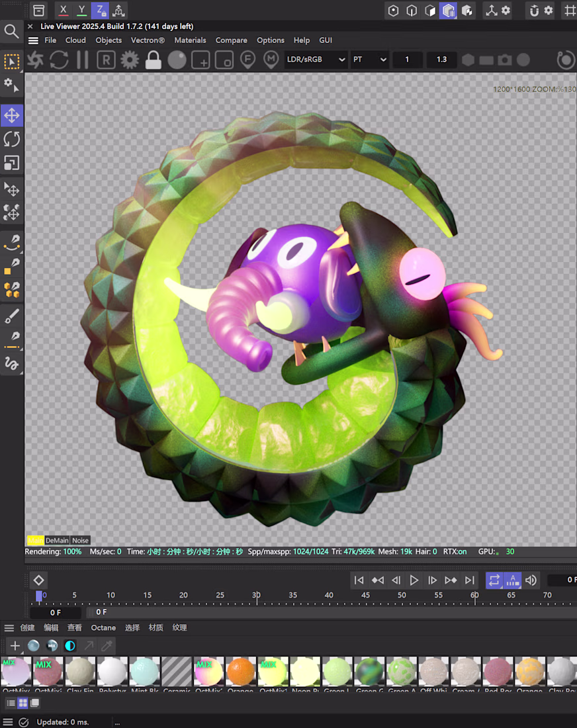
Task: Click the eyedropper icon in material bar
Action: [107, 645]
